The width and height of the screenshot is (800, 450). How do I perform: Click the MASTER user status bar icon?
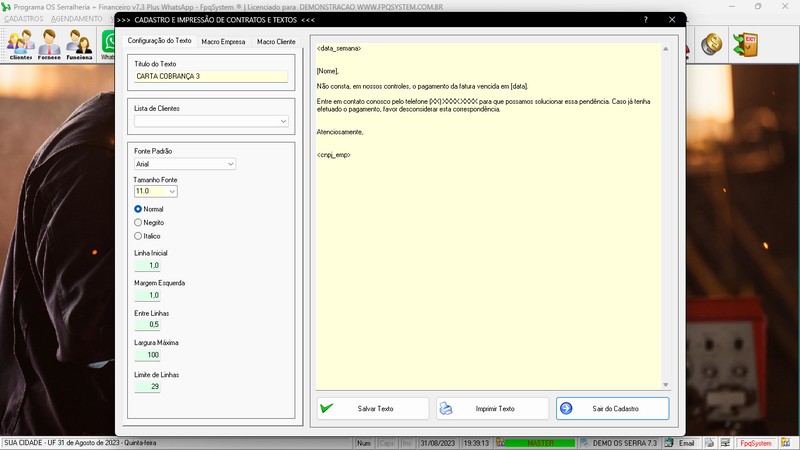pos(501,443)
